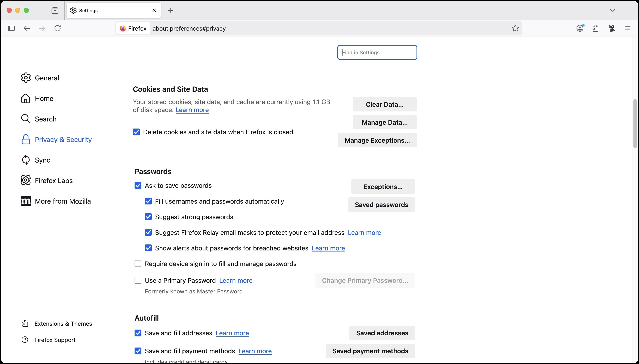Open Firefox Support
Screen dimensions: 639x364
(x=49, y=340)
